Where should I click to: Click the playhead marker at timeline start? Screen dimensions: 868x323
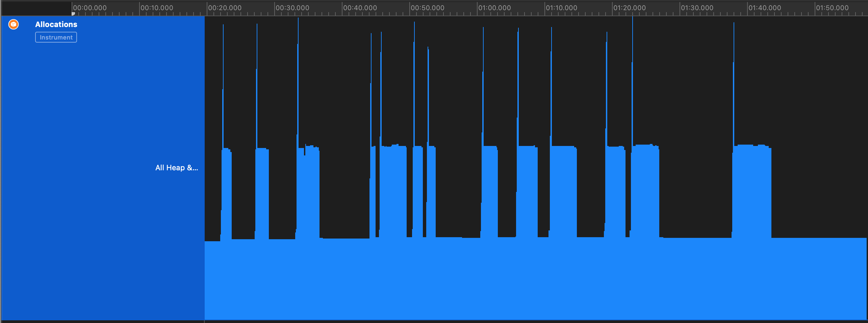(x=73, y=14)
